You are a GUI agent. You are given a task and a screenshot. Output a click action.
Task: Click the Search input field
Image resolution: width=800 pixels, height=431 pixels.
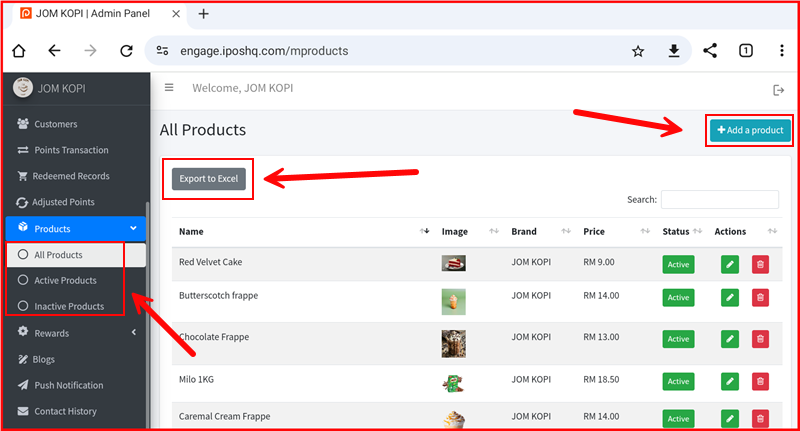pos(719,200)
